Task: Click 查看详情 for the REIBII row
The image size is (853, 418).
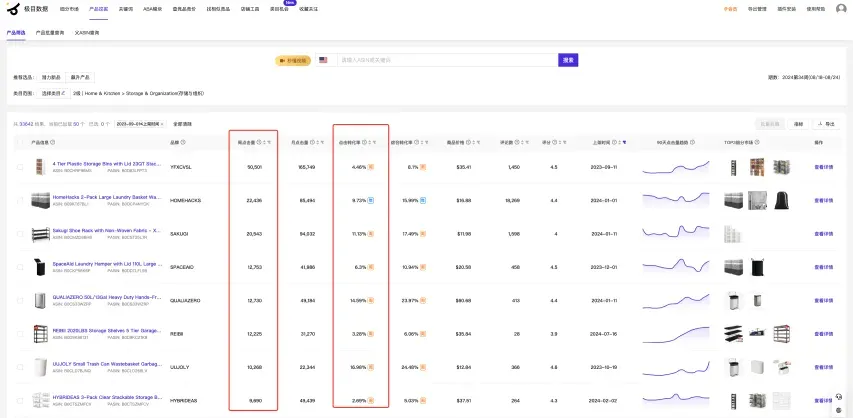Action: [x=824, y=334]
